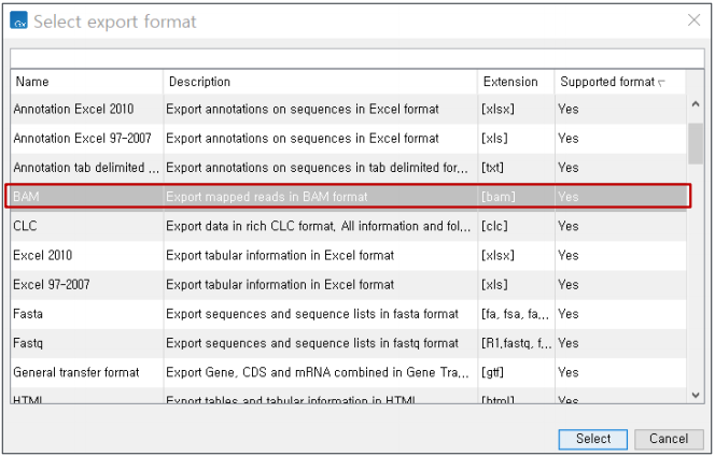Select the highlighted BAM export format
Image resolution: width=716 pixels, height=456 pixels.
pyautogui.click(x=86, y=197)
